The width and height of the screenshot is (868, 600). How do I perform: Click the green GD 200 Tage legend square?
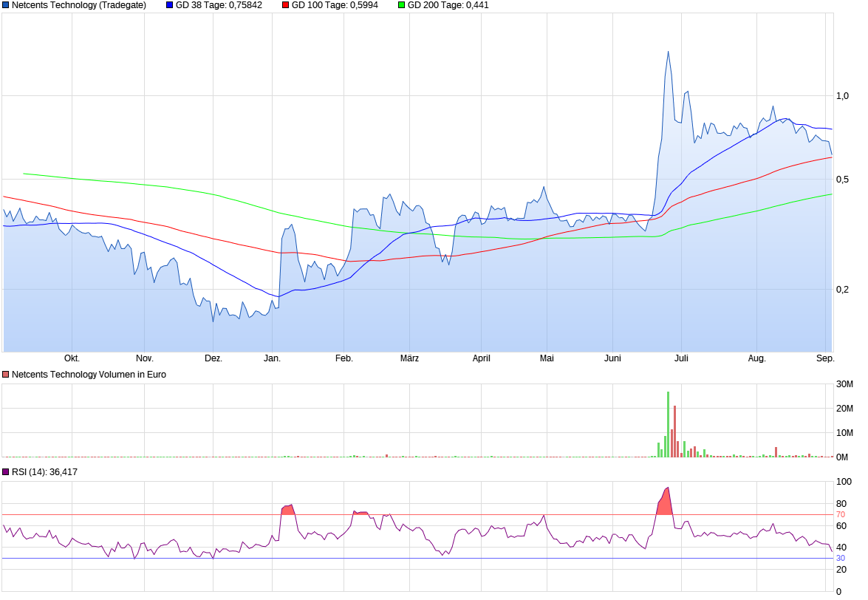(x=402, y=5)
